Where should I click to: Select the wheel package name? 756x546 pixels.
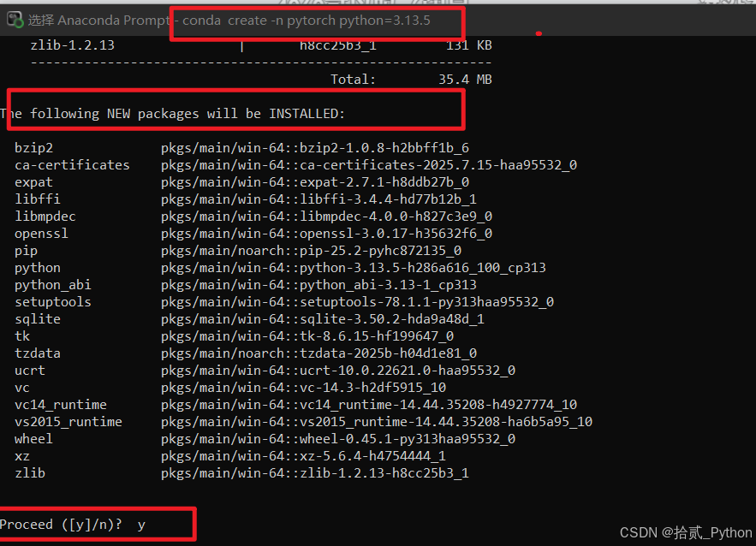click(33, 438)
